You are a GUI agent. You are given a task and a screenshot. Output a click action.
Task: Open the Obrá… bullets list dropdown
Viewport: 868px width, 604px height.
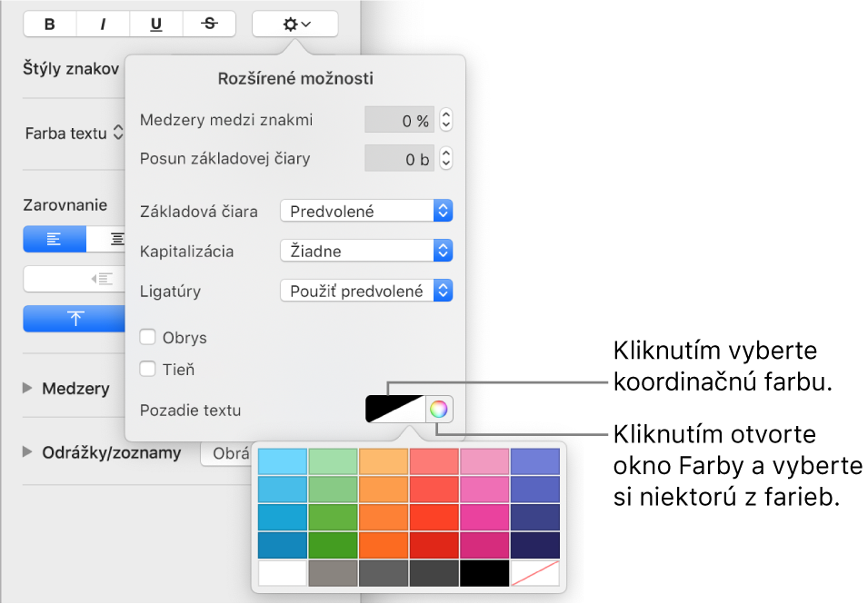(x=225, y=453)
